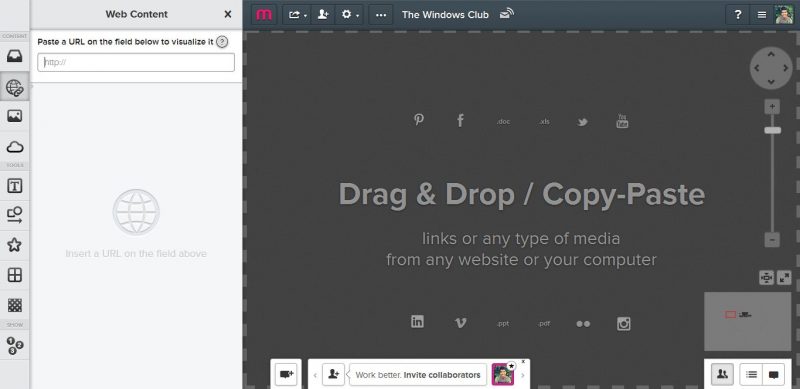Open the share/export dropdown in the toolbar
This screenshot has width=800, height=389.
(x=296, y=15)
